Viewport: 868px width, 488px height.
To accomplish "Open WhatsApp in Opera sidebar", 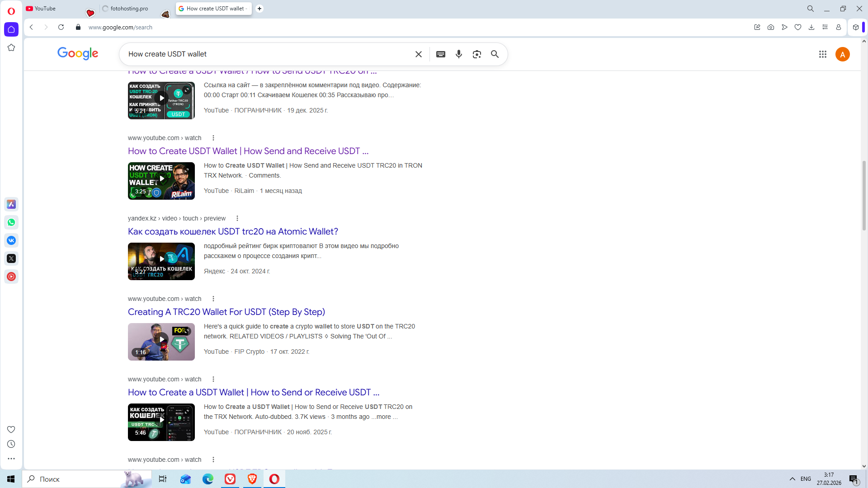I will 11,222.
